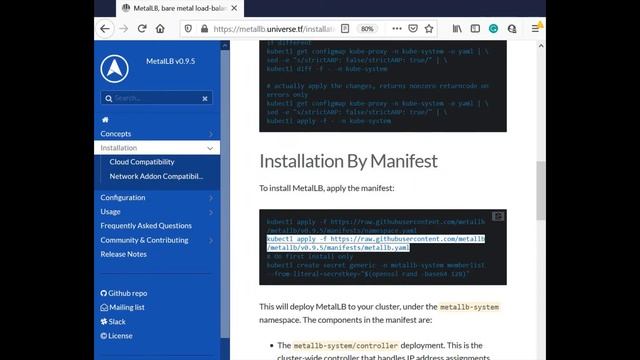Click the page scrollbar up arrow

click(x=541, y=46)
